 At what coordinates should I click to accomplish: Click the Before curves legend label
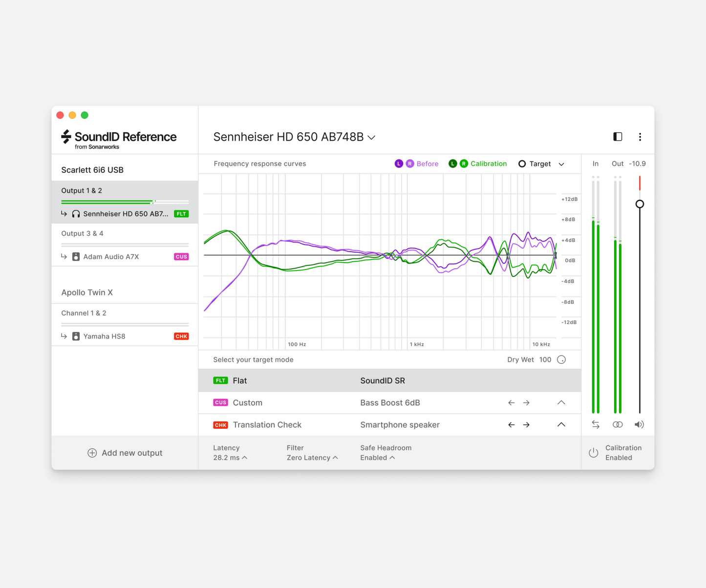pyautogui.click(x=428, y=164)
